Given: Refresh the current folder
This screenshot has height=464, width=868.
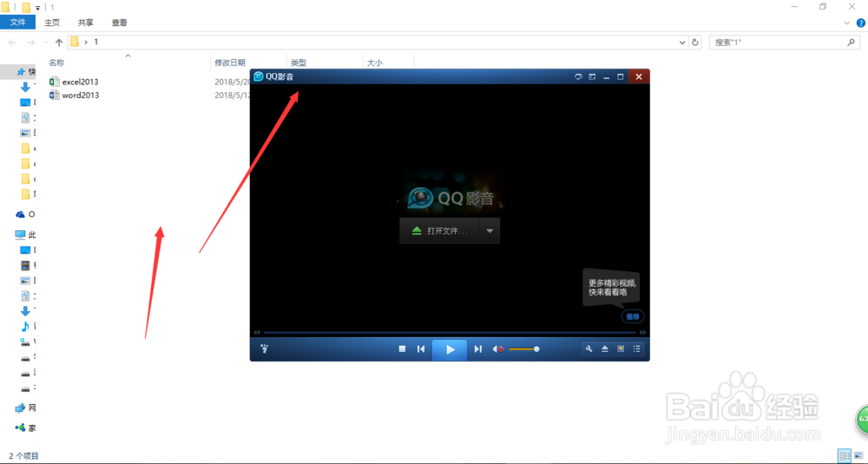Looking at the screenshot, I should click(x=695, y=42).
